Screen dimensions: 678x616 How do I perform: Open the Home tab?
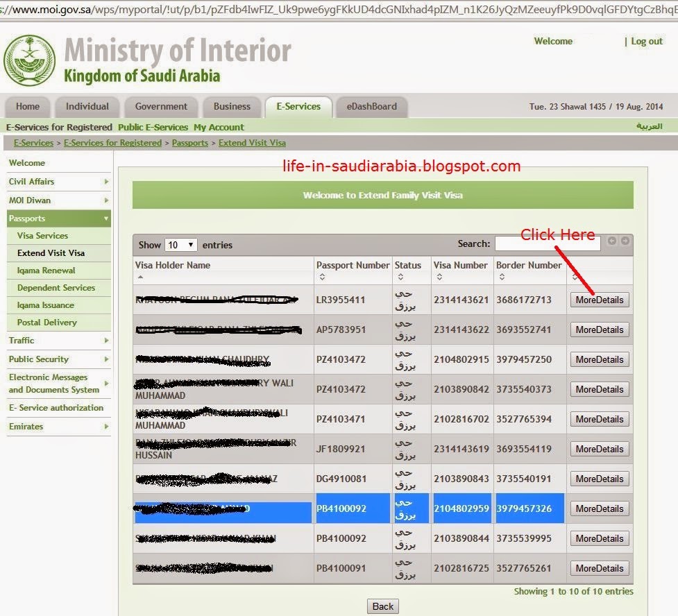[x=28, y=106]
